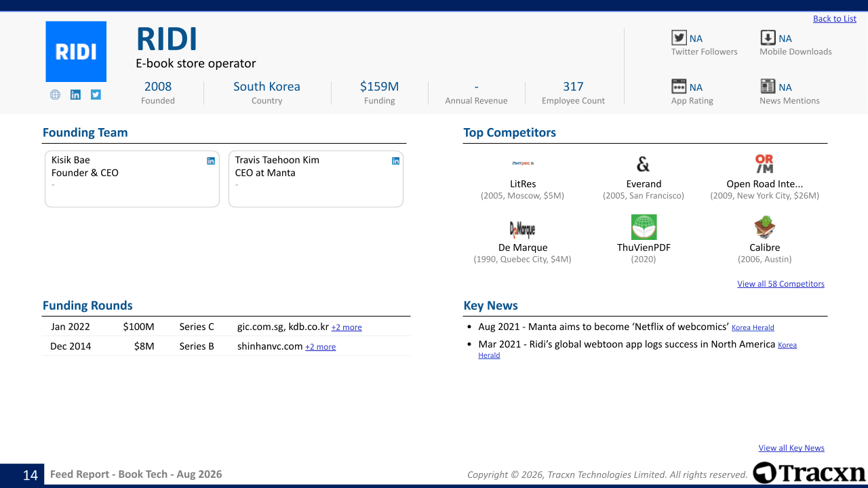Click the Mobile Downloads icon
The image size is (868, 488).
[768, 38]
